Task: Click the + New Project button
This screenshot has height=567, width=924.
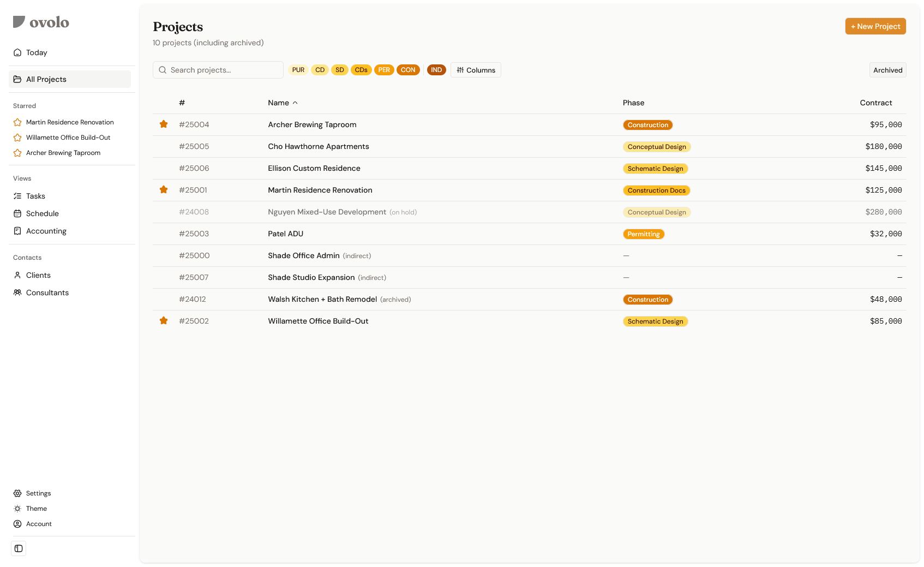Action: 875,26
